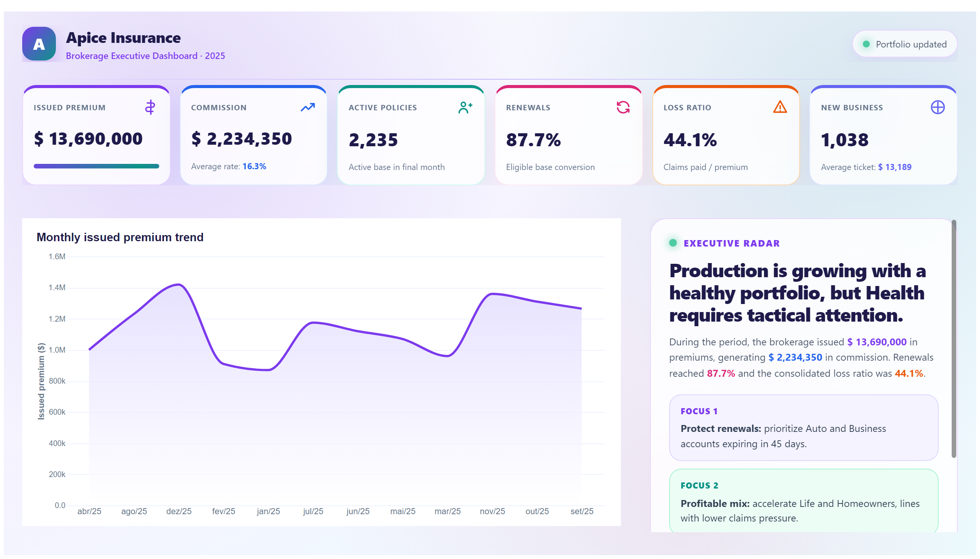
Task: Click the plus-circle icon on New Business card
Action: [938, 107]
